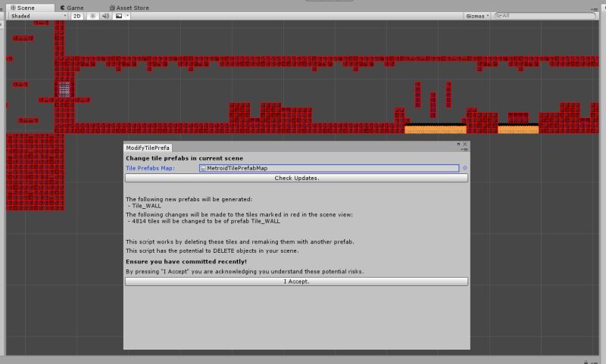Close the ModifyTilePrefa window
This screenshot has width=606, height=364.
[465, 144]
